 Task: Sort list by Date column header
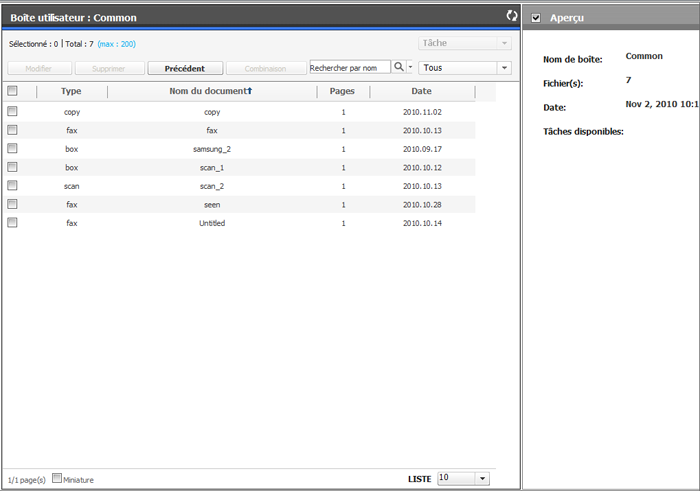(x=421, y=91)
